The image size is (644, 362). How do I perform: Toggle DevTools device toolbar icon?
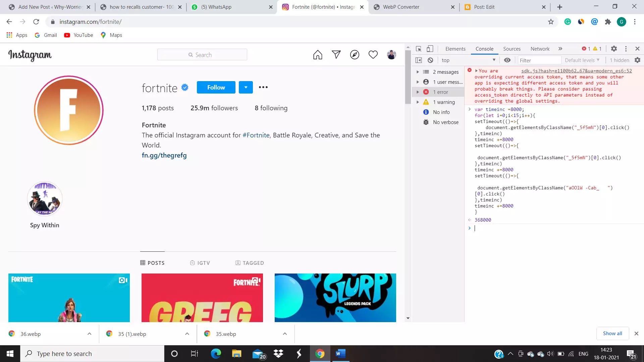(430, 49)
